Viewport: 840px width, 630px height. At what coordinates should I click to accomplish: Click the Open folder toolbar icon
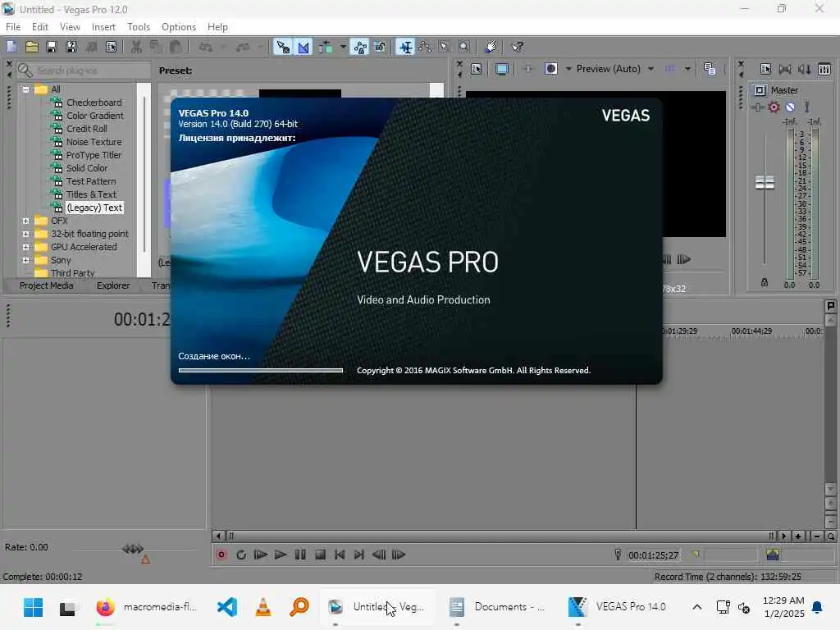pos(32,47)
